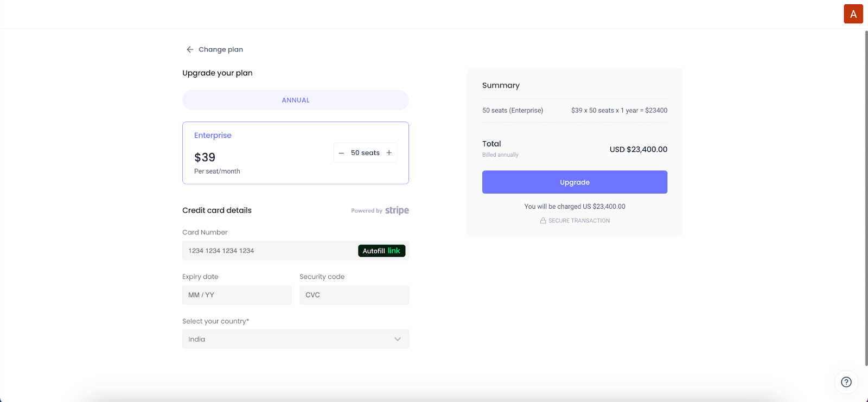Select the ANNUAL billing toggle
868x402 pixels.
click(x=295, y=100)
